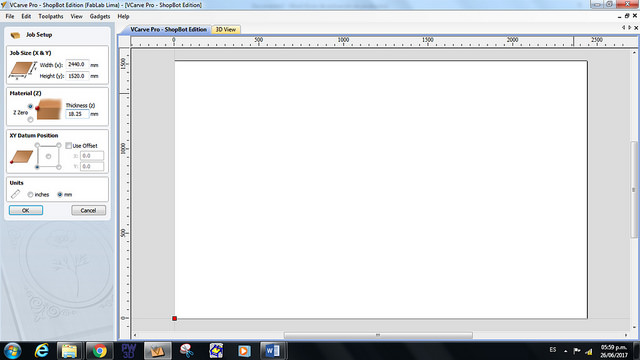Image resolution: width=640 pixels, height=360 pixels.
Task: Open the Windows Start menu
Action: click(x=13, y=351)
